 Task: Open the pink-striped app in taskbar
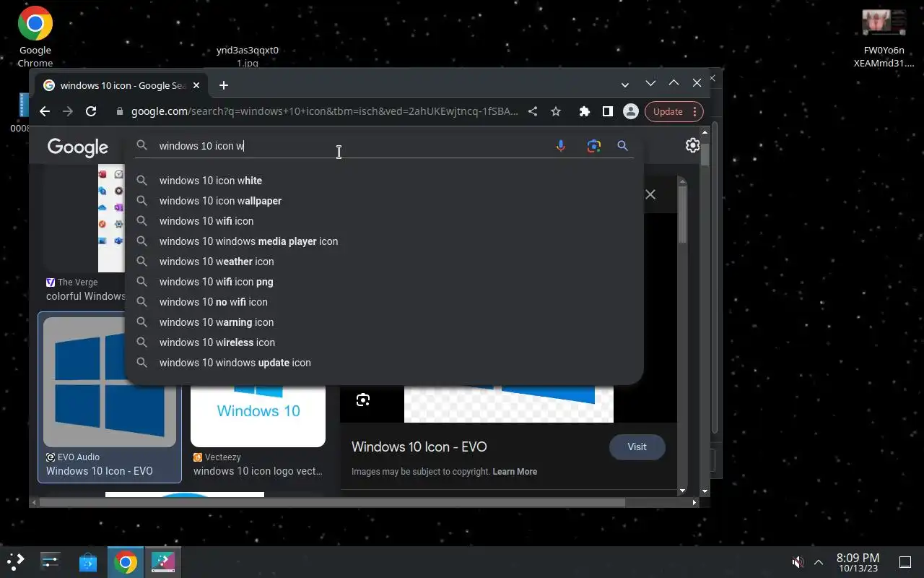(x=163, y=561)
